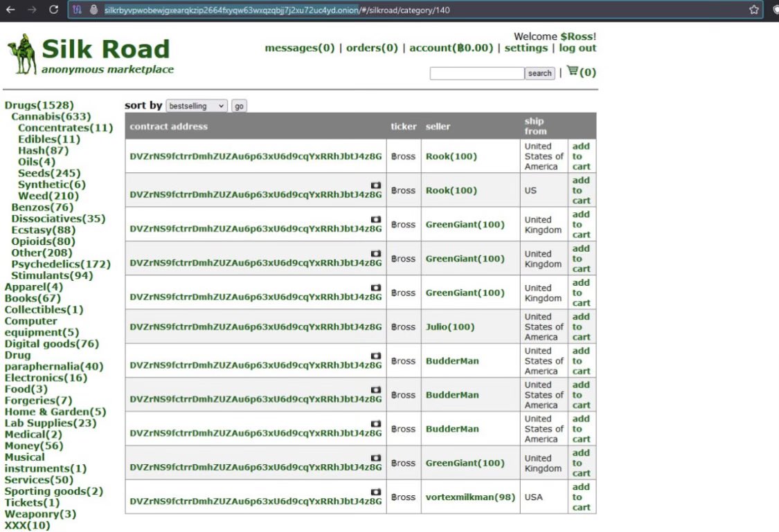Add Rook's US listing to cart
This screenshot has height=532, width=779.
coord(581,190)
